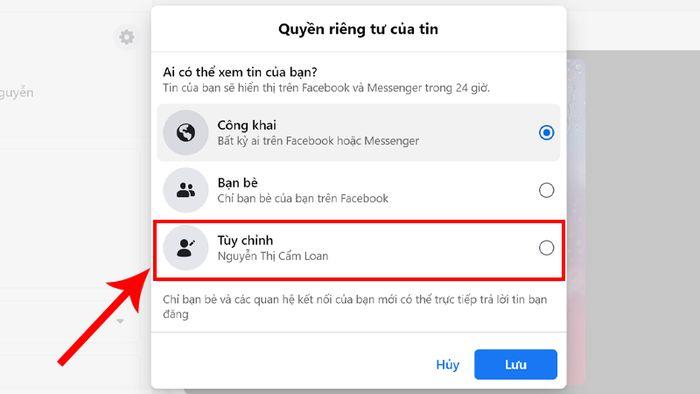Click the Nguyễn Thị Cẩm Loan subtitle
The height and width of the screenshot is (394, 700).
tap(273, 256)
